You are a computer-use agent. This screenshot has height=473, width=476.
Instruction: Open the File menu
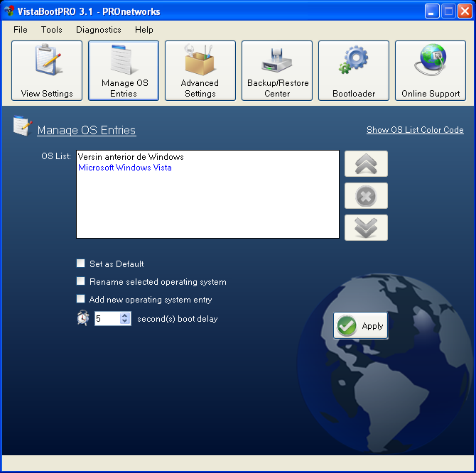point(21,30)
